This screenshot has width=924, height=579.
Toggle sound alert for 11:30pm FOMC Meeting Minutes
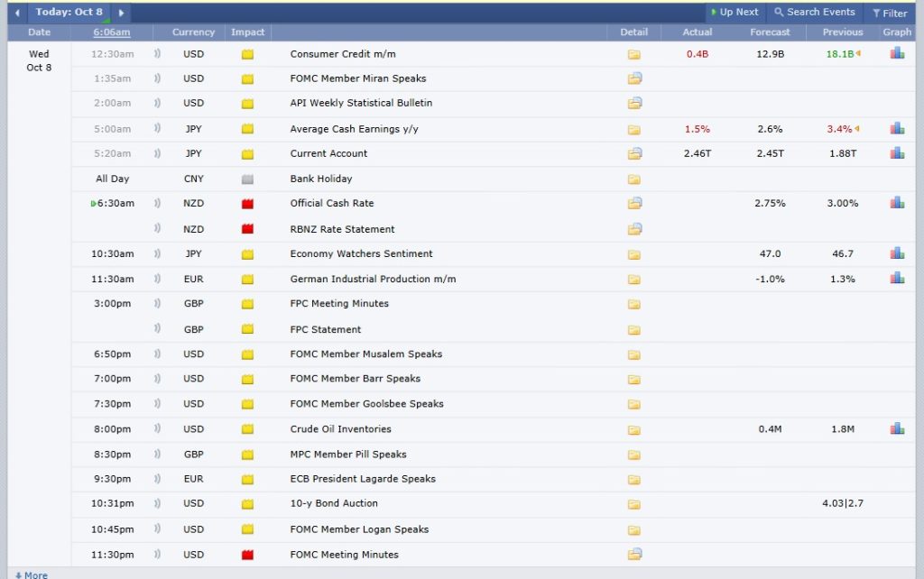click(x=157, y=555)
